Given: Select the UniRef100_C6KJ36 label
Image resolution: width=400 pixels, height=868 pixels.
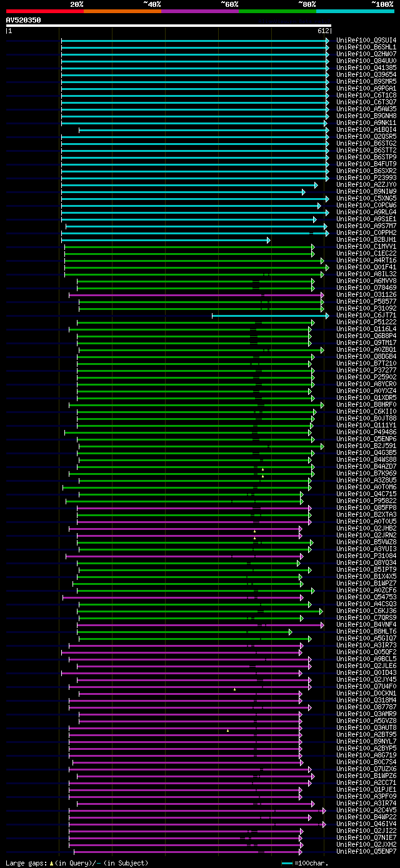Looking at the screenshot, I should pyautogui.click(x=366, y=611).
